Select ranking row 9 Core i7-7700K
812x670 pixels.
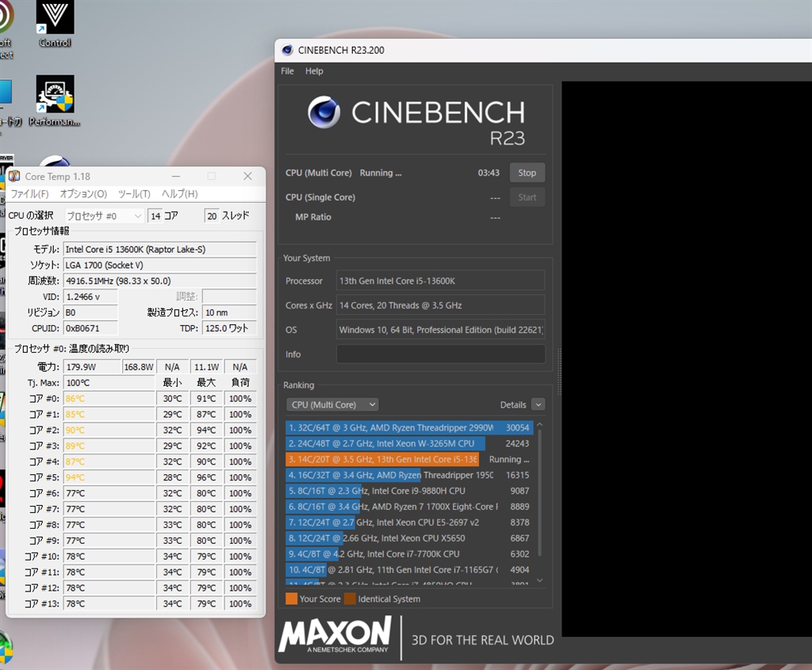(409, 554)
